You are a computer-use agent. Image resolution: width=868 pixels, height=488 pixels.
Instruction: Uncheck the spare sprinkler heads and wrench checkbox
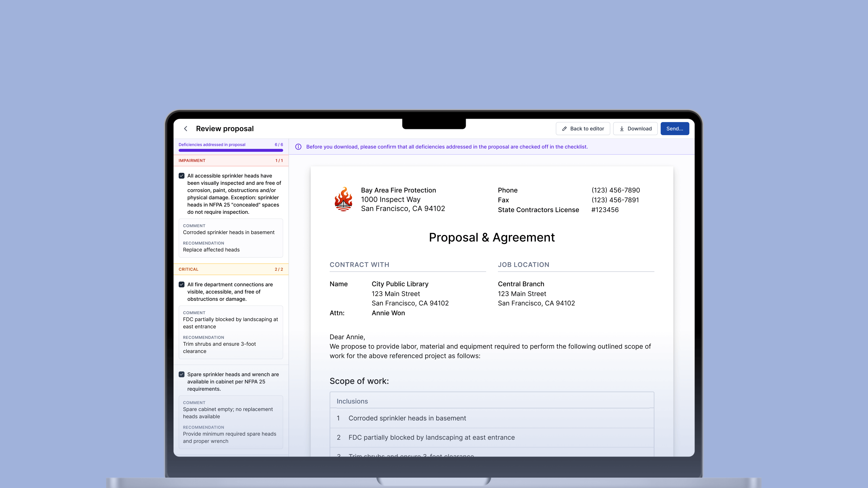[182, 374]
